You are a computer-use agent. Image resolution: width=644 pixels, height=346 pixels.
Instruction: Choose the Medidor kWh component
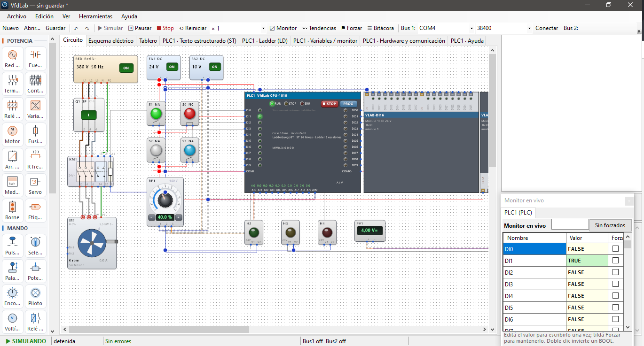pyautogui.click(x=12, y=185)
